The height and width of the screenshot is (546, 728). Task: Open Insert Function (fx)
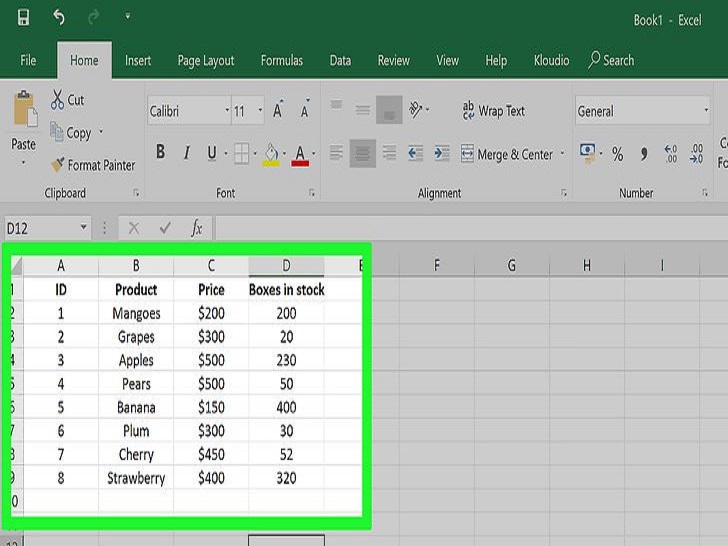pos(196,228)
